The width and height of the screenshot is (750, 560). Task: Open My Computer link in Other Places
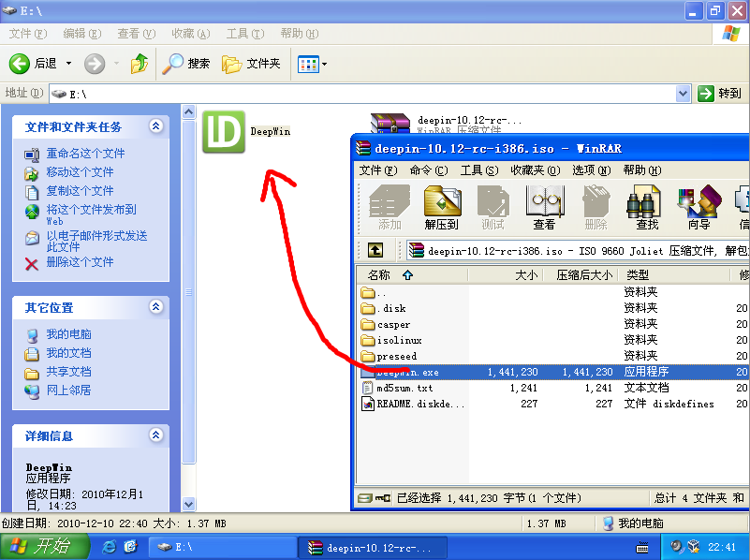pos(68,334)
